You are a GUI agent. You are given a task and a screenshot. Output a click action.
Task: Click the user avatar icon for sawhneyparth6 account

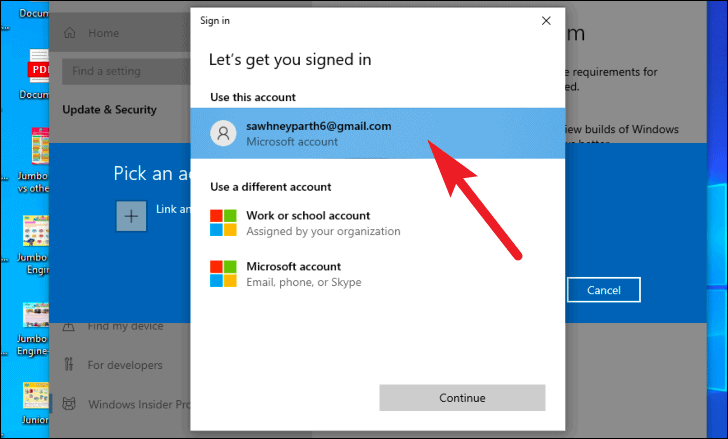pos(223,133)
